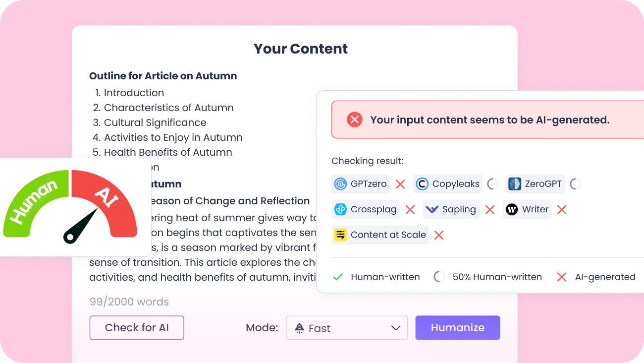Viewport: 644px width, 363px height.
Task: Click the Sapling logo icon
Action: [432, 209]
